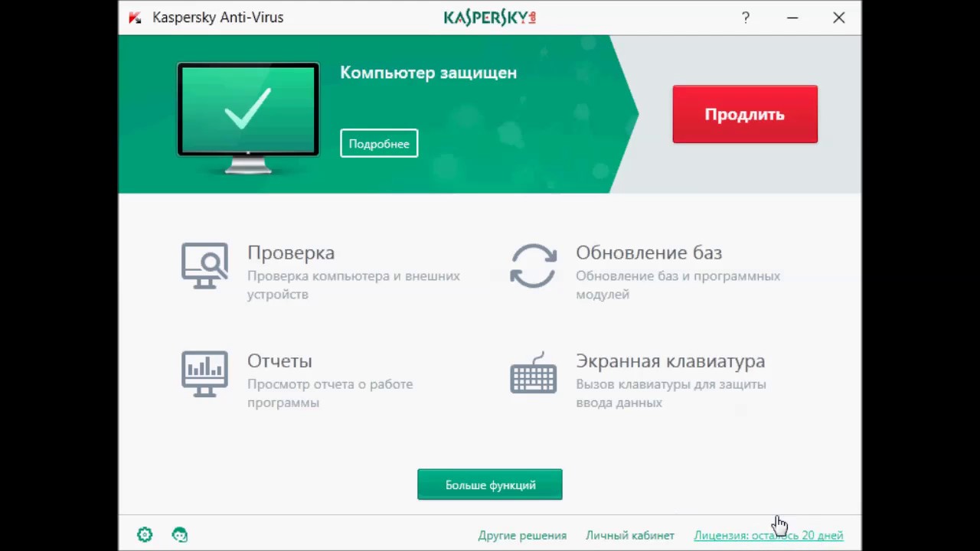Click the support agent face icon
The image size is (980, 551).
(x=180, y=535)
